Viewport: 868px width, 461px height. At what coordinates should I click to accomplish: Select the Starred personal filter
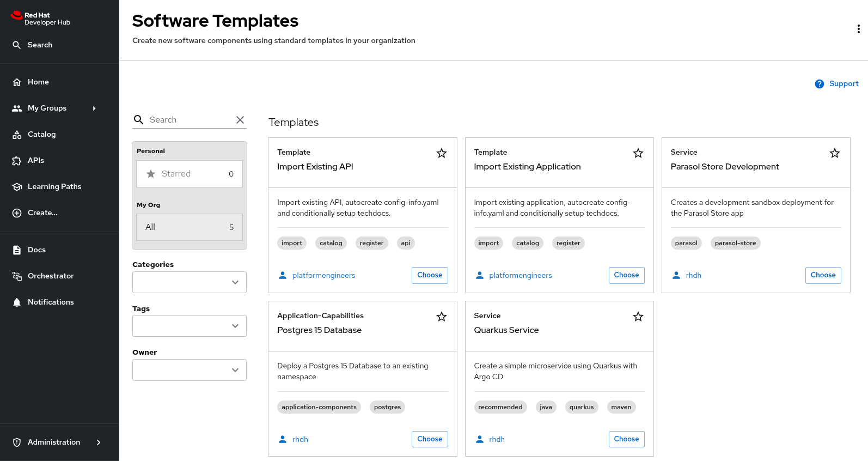coord(190,174)
